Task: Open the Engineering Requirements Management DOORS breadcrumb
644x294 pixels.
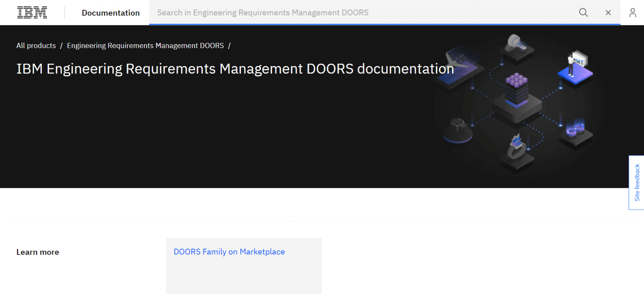Action: [x=145, y=45]
